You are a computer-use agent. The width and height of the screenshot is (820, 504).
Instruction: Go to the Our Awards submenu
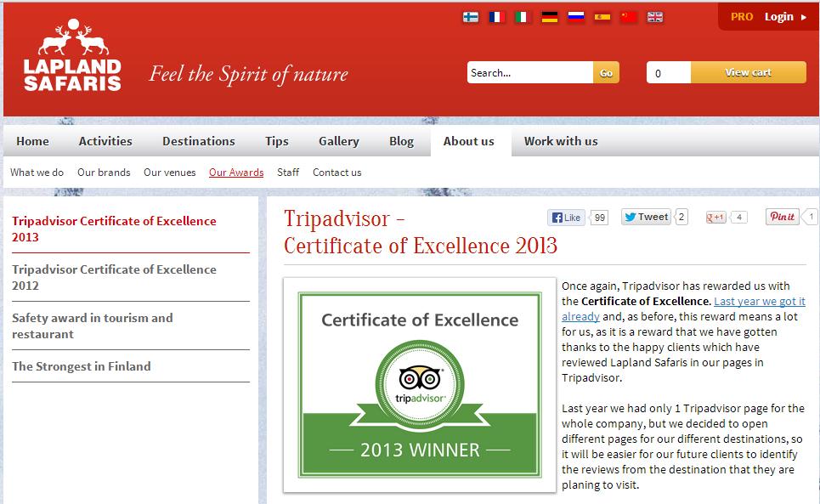coord(236,172)
